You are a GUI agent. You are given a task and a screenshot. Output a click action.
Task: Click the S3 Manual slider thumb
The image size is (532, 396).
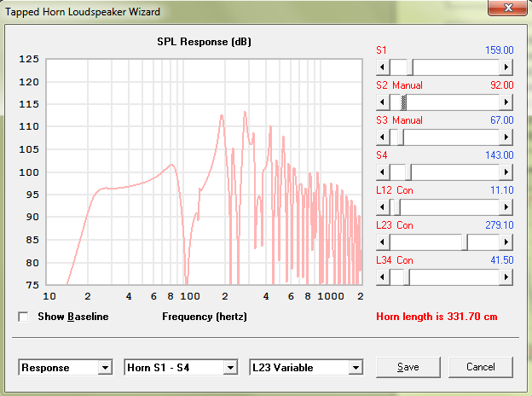point(401,137)
